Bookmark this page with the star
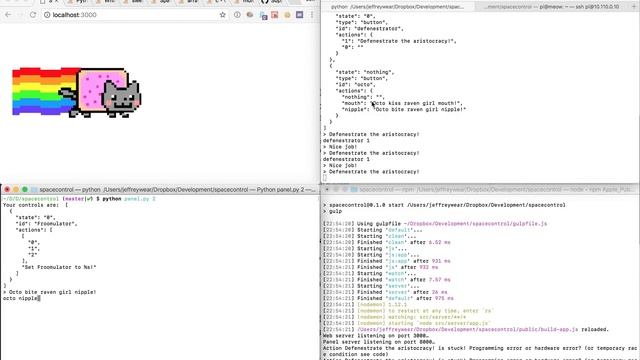 click(x=222, y=15)
